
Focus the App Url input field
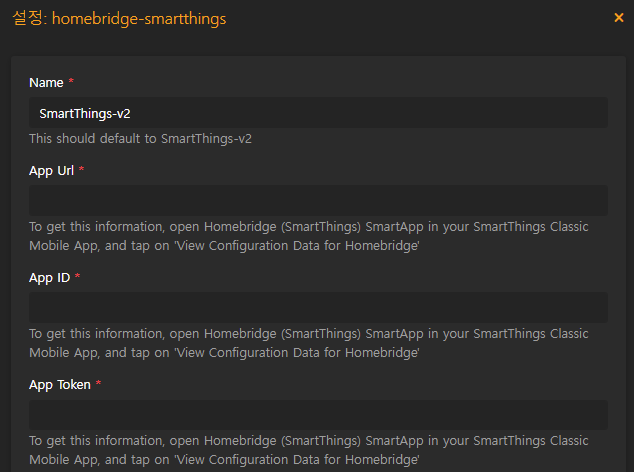(x=318, y=201)
